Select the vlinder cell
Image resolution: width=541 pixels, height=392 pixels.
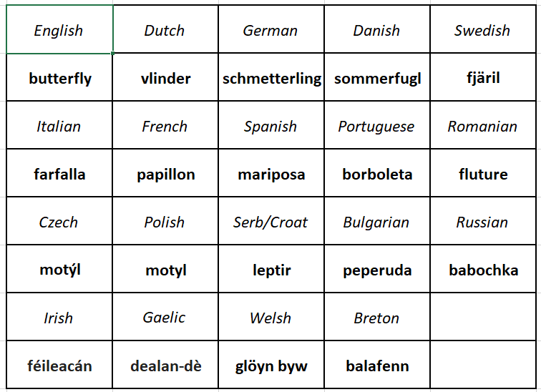165,78
